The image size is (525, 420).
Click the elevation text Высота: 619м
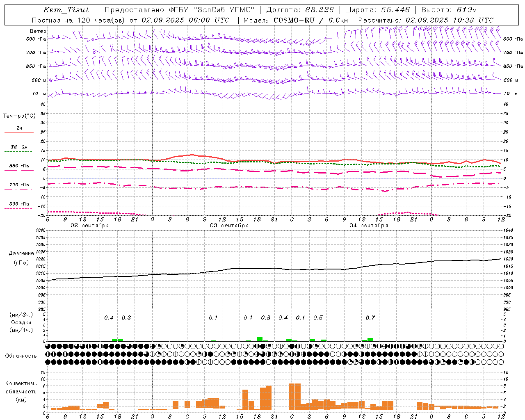pos(449,10)
